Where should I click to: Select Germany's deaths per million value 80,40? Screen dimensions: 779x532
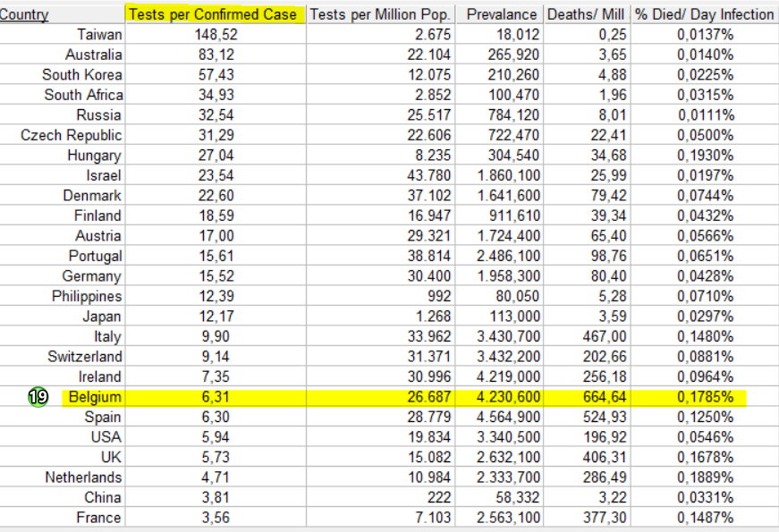point(608,276)
